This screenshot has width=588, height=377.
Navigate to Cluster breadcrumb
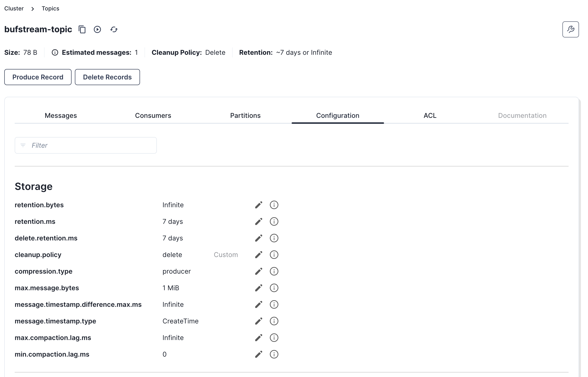click(14, 9)
